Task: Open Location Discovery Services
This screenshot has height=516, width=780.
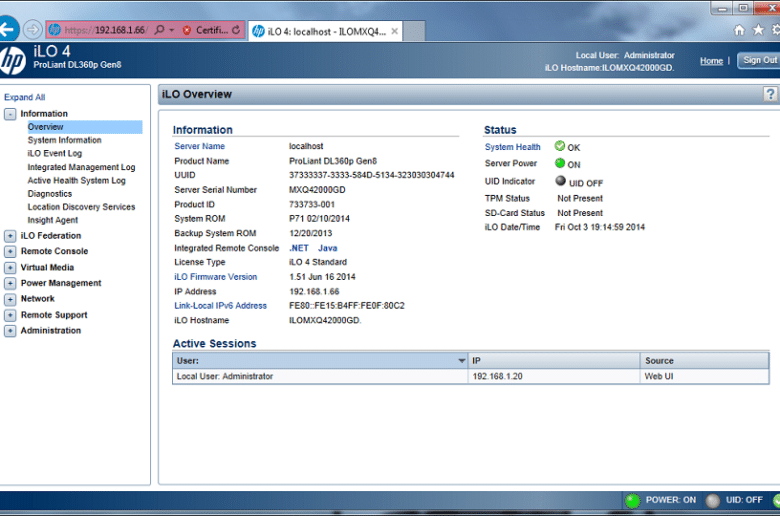Action: 81,206
